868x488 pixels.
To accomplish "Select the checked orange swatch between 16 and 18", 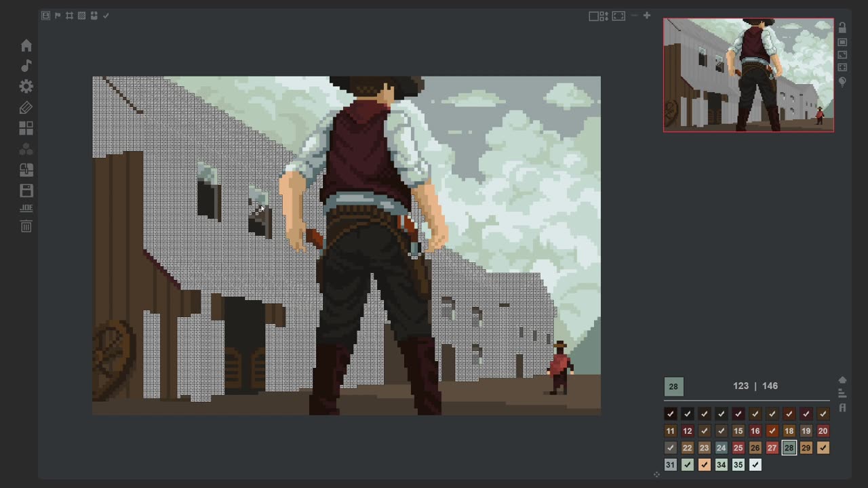I will click(x=772, y=430).
